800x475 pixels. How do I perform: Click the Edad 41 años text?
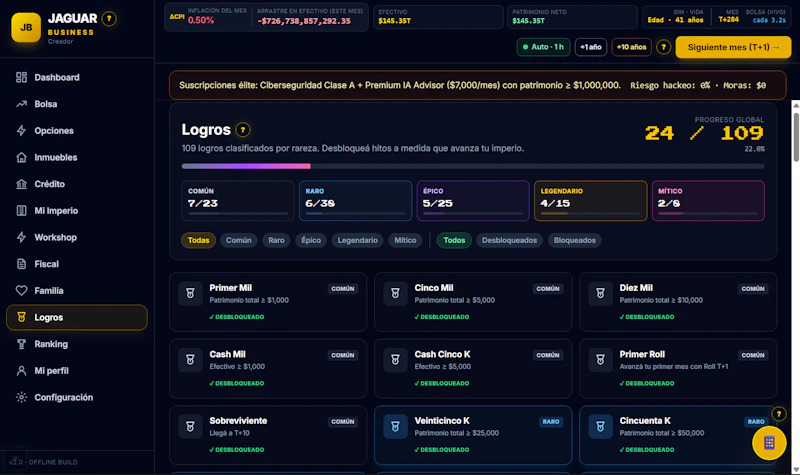[x=675, y=20]
